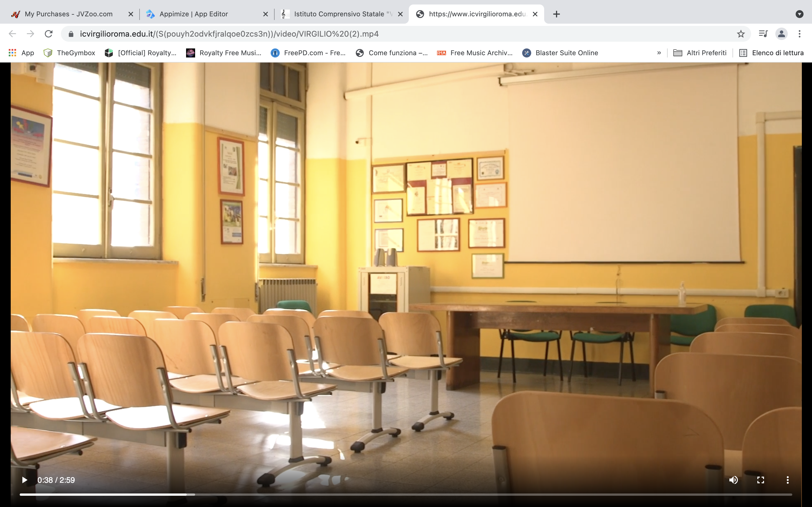812x507 pixels.
Task: Play the video
Action: 24,480
